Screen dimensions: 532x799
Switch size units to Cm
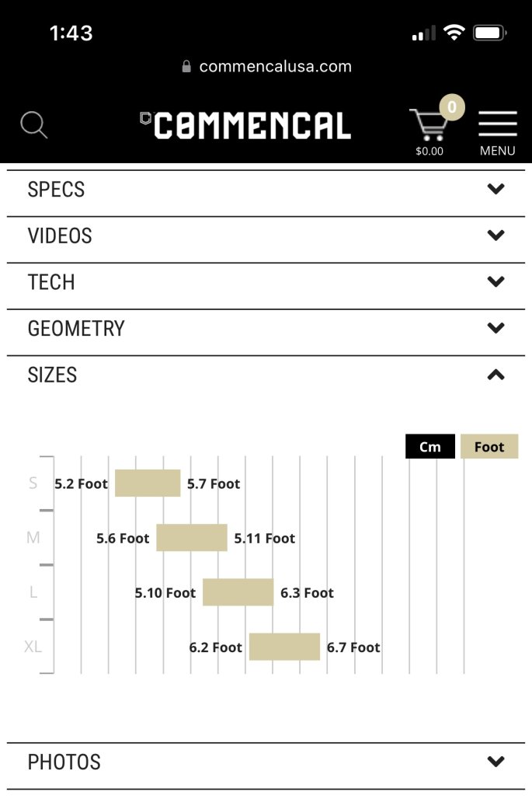[x=430, y=446]
